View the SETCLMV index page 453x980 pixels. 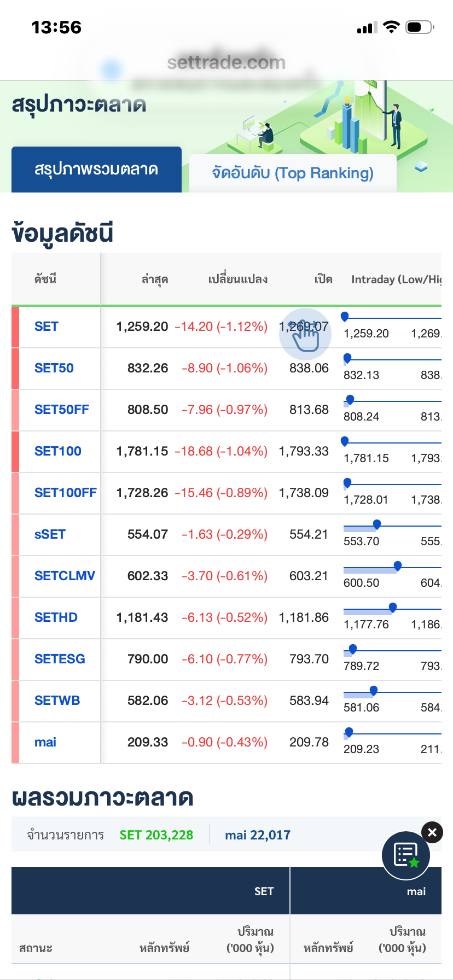coord(65,576)
